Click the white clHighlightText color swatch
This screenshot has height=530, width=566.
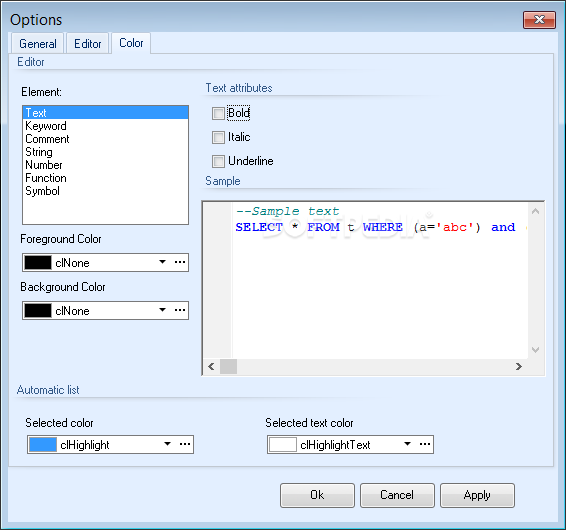point(283,444)
